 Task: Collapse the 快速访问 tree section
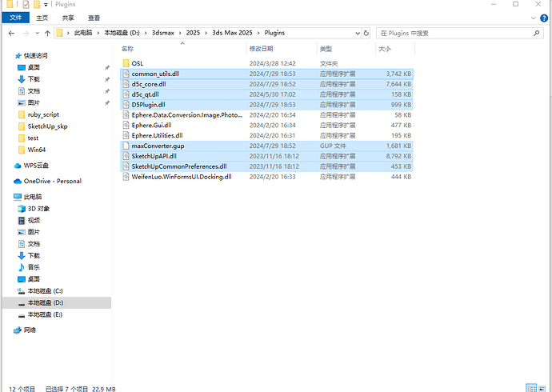click(8, 55)
